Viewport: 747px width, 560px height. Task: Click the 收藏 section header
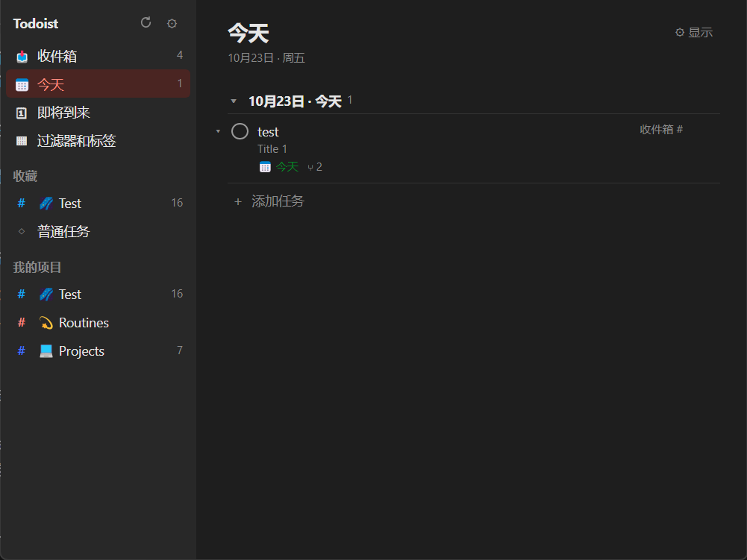[25, 176]
